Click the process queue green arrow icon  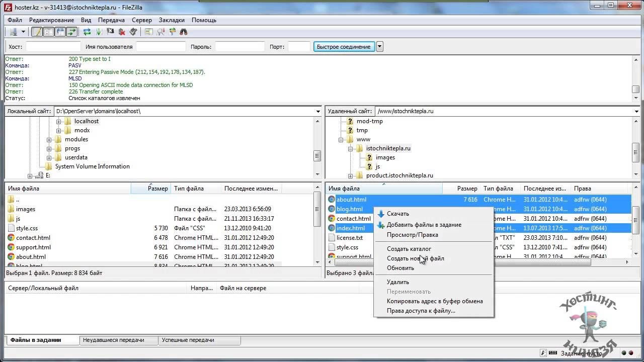pos(99,32)
